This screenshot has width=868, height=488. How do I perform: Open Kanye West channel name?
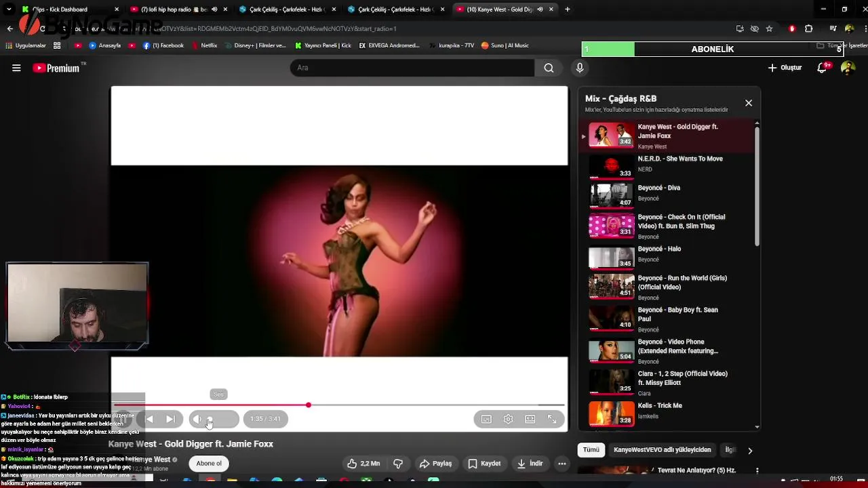tap(152, 460)
